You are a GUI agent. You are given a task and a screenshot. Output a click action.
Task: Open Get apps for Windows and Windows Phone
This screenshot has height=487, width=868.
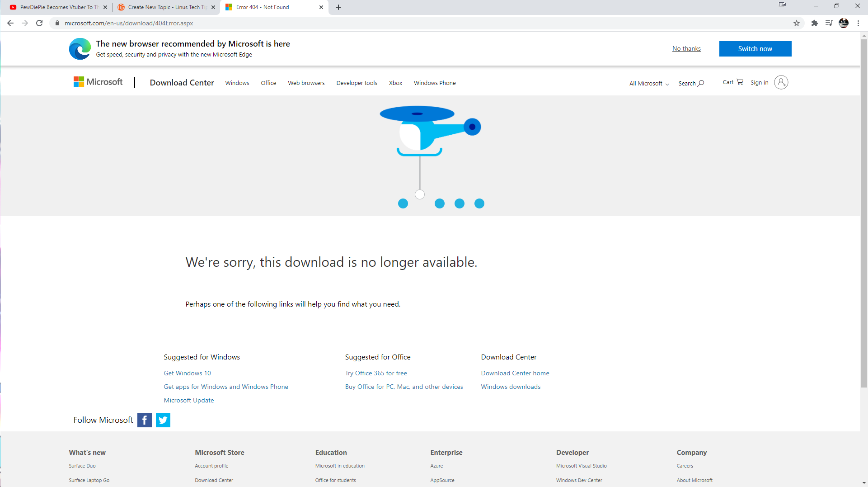click(x=226, y=387)
